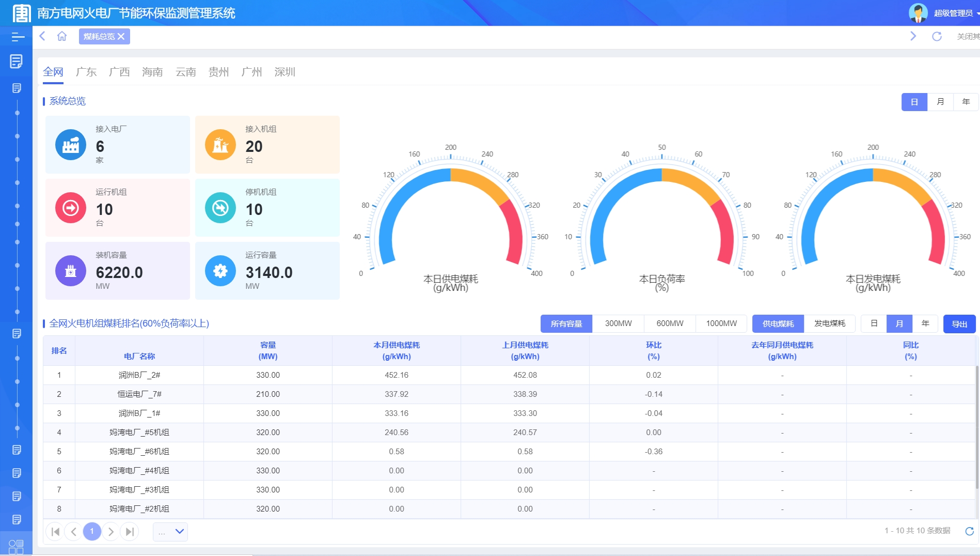Click the 关闭其 close-others link
This screenshot has width=980, height=556.
coord(968,36)
